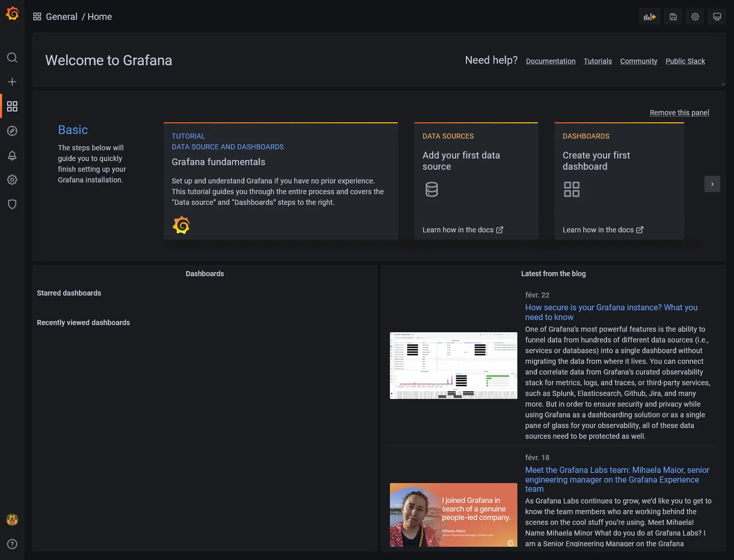Open the search dashboards icon
Screen dimensions: 734x560
12,58
